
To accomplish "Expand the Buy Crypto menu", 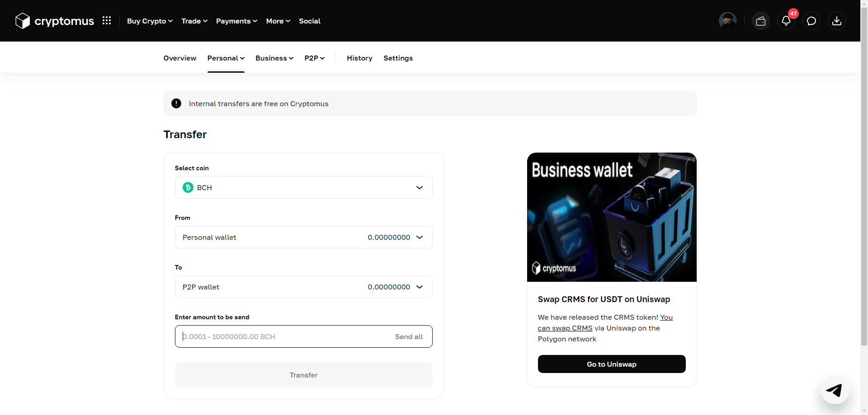I will coord(150,21).
